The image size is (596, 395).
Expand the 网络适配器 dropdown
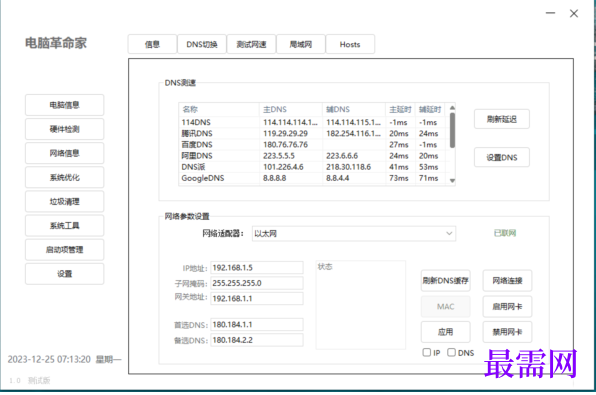tap(354, 233)
